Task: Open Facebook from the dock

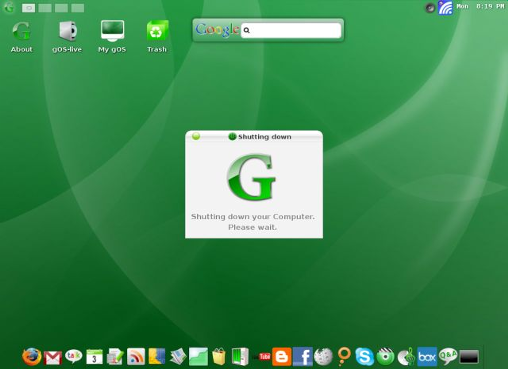Action: (x=303, y=357)
